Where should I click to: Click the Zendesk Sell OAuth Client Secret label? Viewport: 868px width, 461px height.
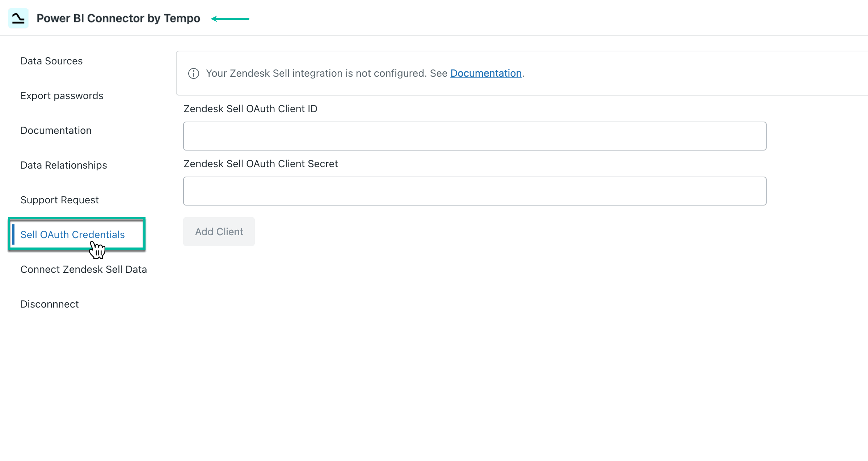[260, 164]
